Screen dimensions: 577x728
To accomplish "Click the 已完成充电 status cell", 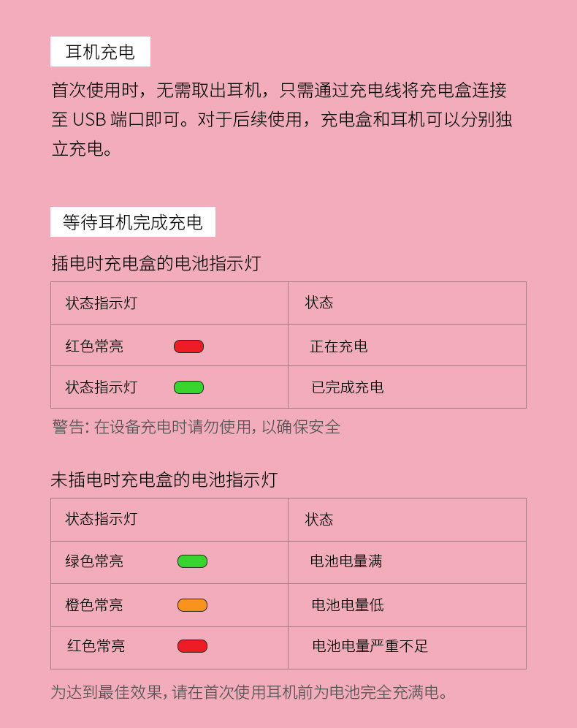I will click(x=347, y=387).
